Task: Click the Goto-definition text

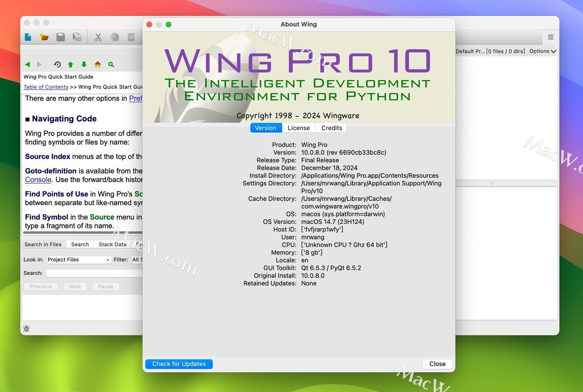Action: click(51, 171)
